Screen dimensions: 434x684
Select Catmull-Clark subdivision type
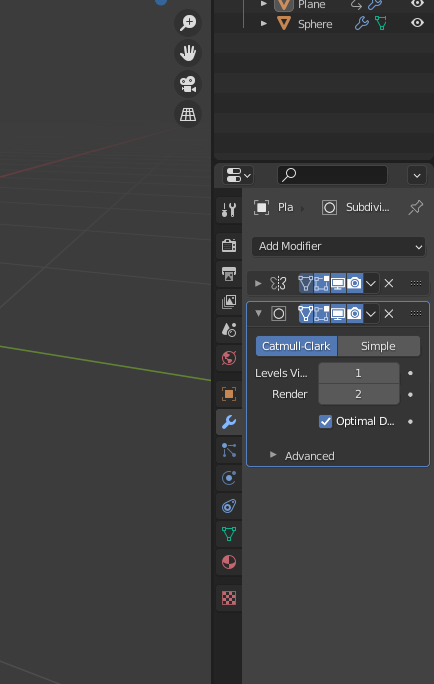(x=296, y=346)
